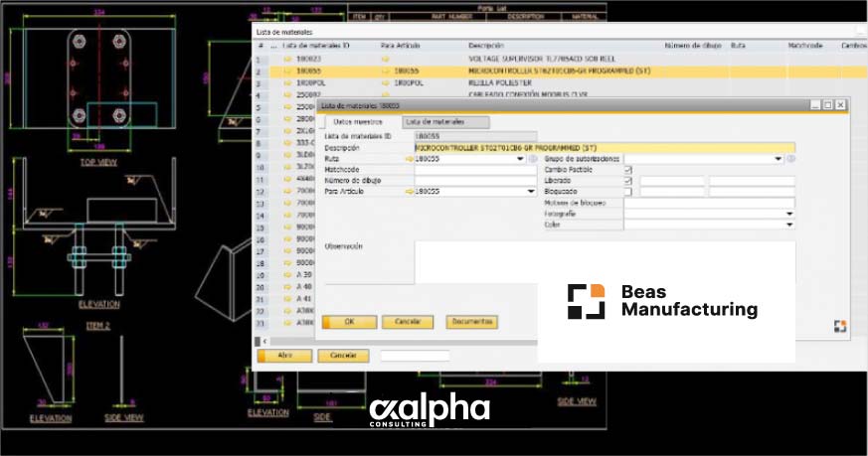Image resolution: width=868 pixels, height=456 pixels.
Task: Click info icon beside Grupo de autorizaciones
Action: click(790, 159)
